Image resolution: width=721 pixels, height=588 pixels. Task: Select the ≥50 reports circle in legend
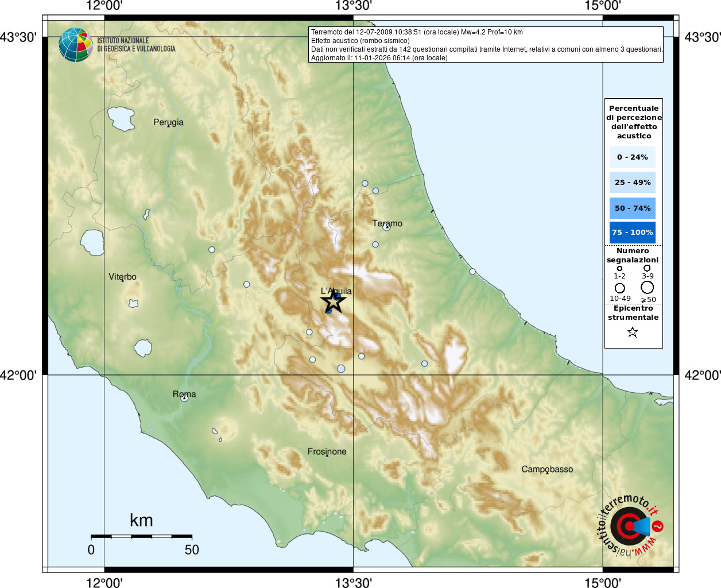click(648, 287)
